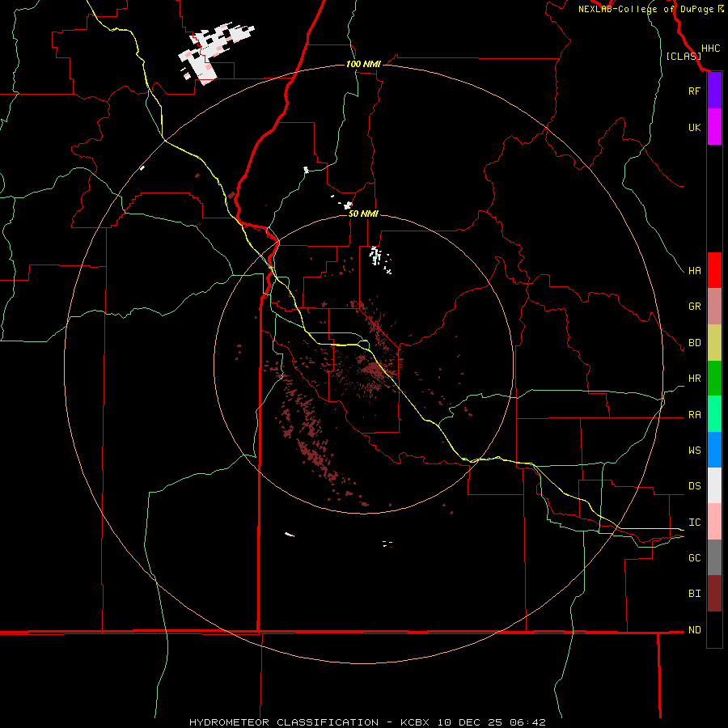The height and width of the screenshot is (728, 728).
Task: Click the [CLAS] legend header
Action: pyautogui.click(x=684, y=56)
